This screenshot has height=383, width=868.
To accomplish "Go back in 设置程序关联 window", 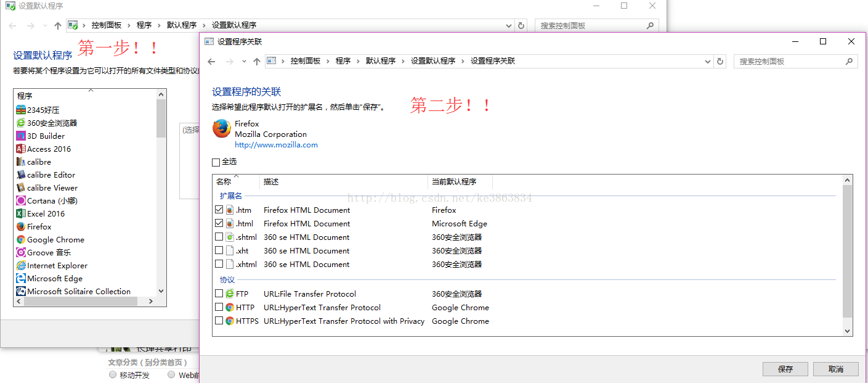I will (212, 61).
